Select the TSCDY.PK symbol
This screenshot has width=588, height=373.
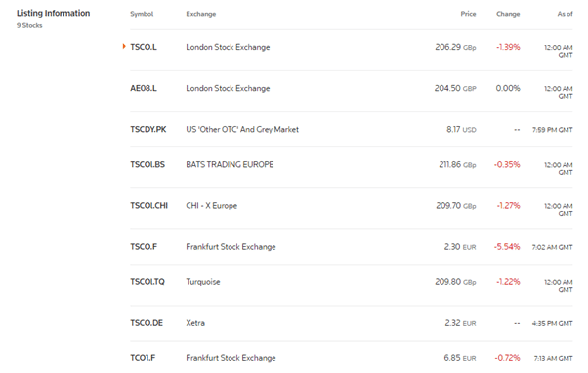coord(148,130)
